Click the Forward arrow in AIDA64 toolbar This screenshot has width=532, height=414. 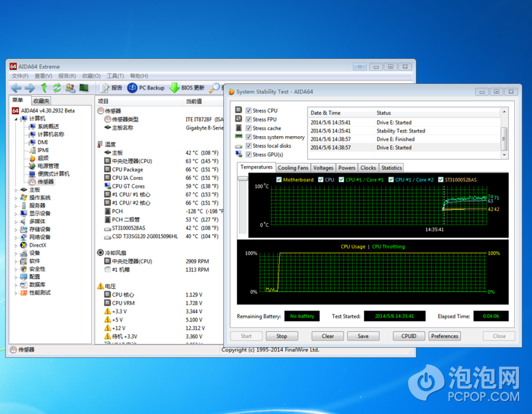click(x=30, y=88)
